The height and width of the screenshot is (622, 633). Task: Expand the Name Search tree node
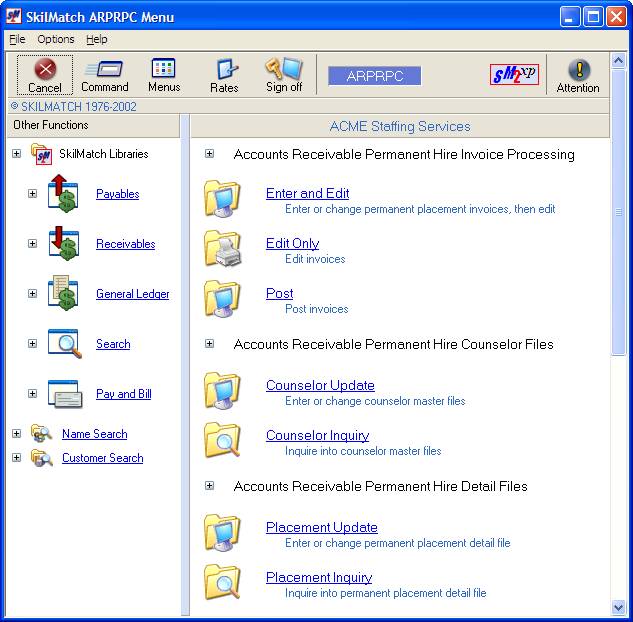[x=16, y=434]
